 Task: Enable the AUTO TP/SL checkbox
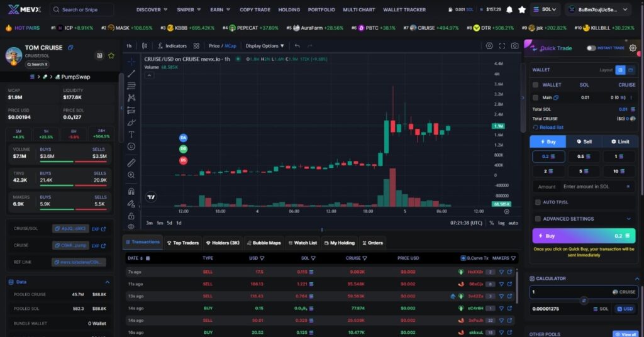point(538,202)
